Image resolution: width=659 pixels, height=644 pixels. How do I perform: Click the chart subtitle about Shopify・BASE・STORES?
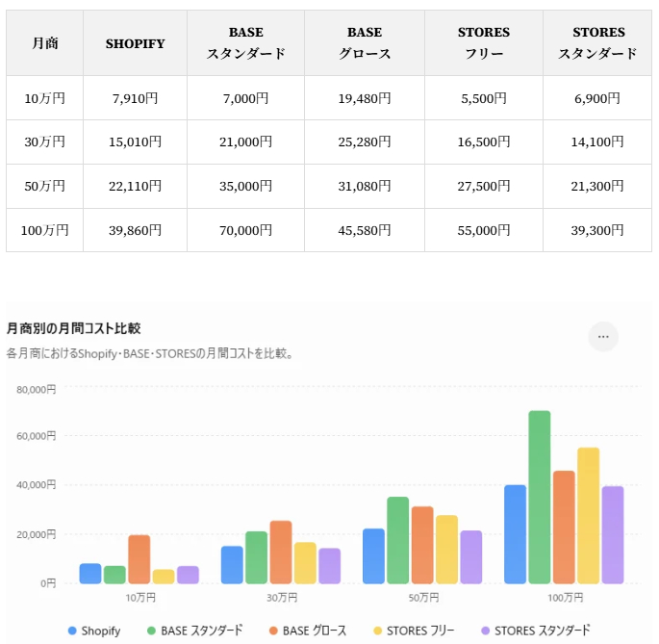click(x=150, y=353)
